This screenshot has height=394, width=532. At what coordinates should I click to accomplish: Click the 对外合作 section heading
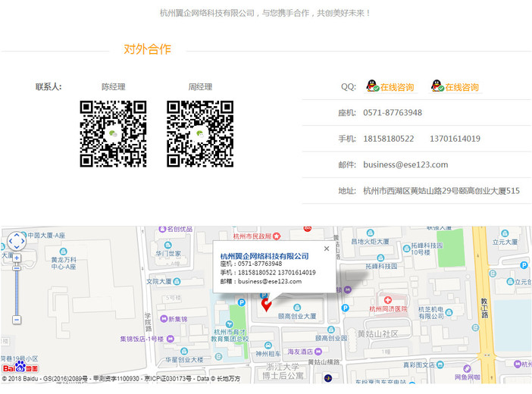147,49
